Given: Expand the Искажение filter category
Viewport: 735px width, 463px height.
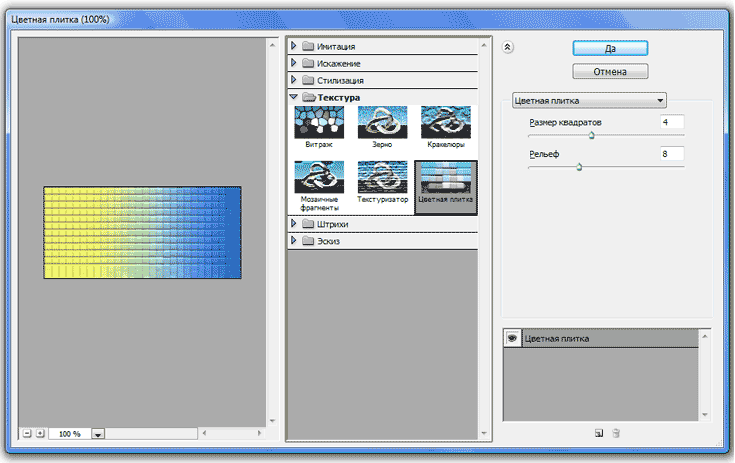Looking at the screenshot, I should coord(294,63).
